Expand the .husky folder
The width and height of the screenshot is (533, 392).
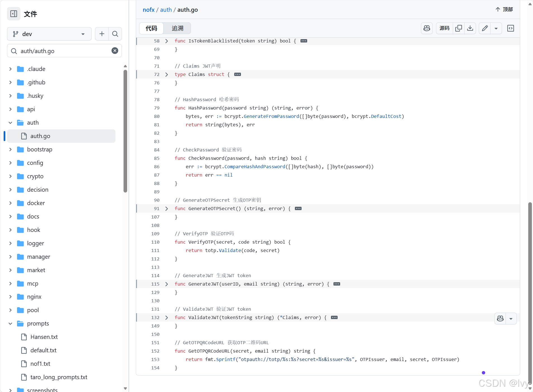(10, 96)
